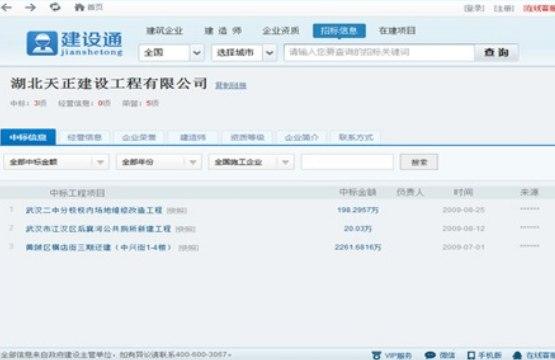
Task: Click the 中标工程项目 column header
Action: coord(77,193)
